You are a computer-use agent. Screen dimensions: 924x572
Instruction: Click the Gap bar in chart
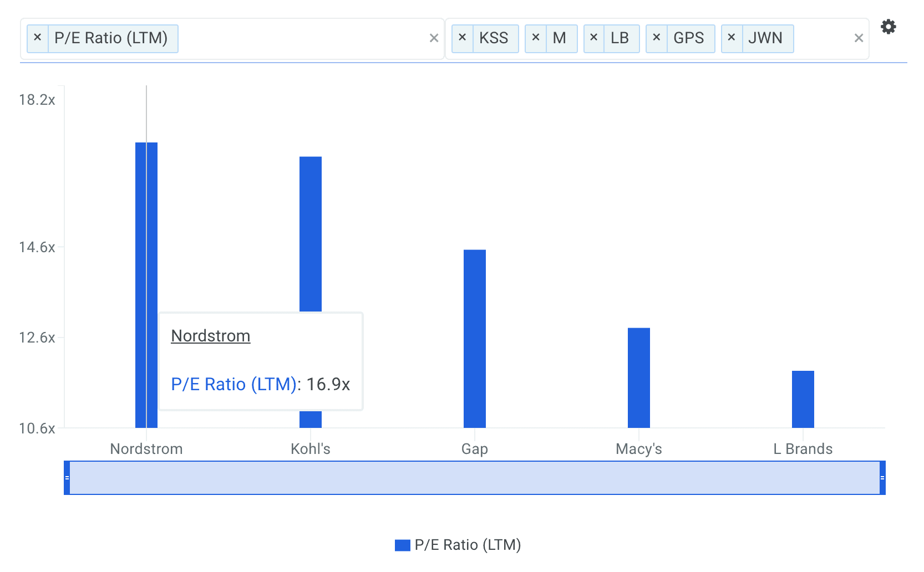click(x=475, y=338)
